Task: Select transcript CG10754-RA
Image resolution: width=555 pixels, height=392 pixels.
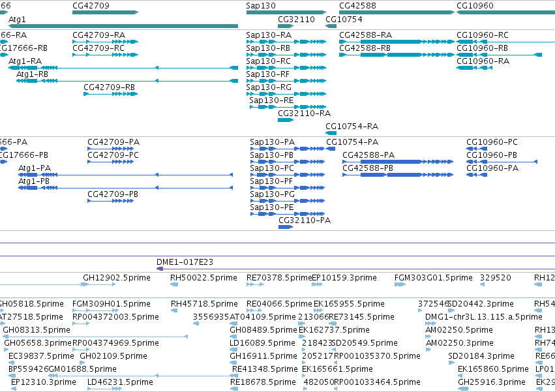Action: (x=331, y=133)
